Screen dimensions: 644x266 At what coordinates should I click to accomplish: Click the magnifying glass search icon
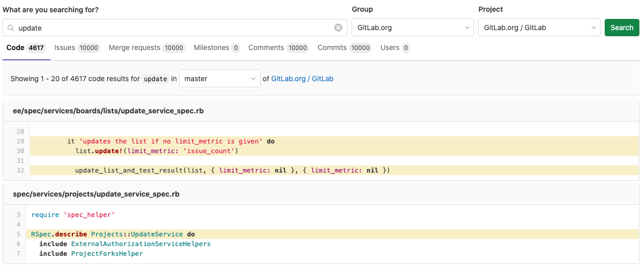tap(11, 28)
